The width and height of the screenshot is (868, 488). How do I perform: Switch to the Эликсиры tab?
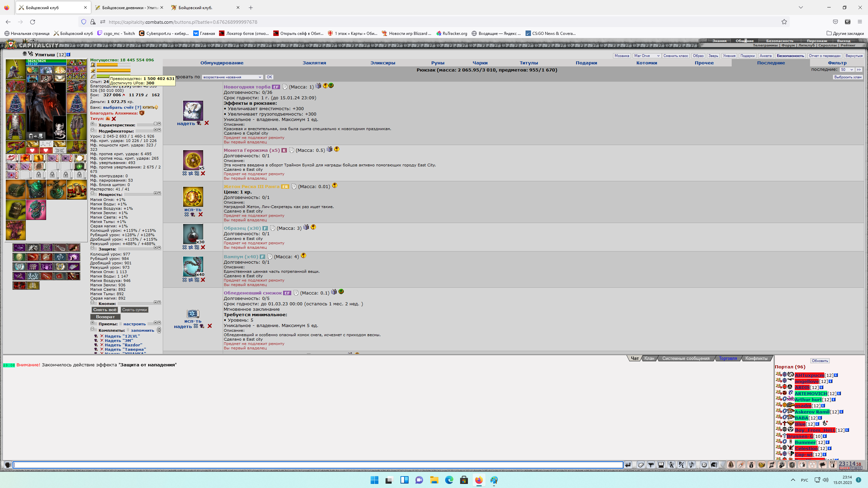383,63
